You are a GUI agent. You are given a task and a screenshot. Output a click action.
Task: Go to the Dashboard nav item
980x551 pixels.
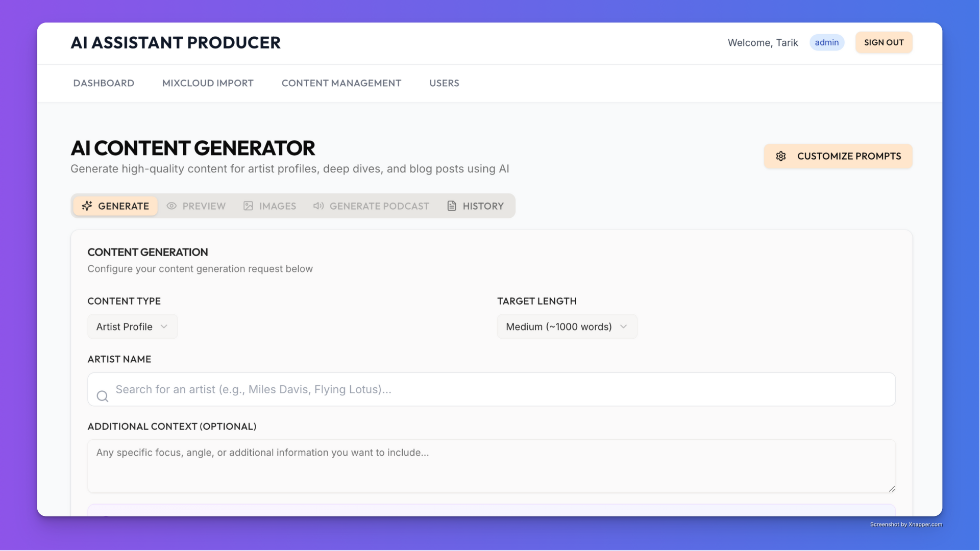(104, 83)
